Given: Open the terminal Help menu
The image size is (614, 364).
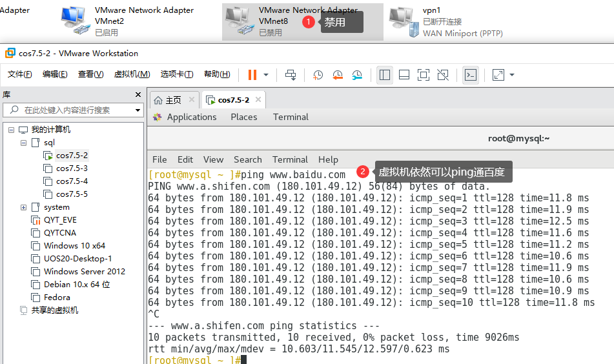Looking at the screenshot, I should coord(328,159).
